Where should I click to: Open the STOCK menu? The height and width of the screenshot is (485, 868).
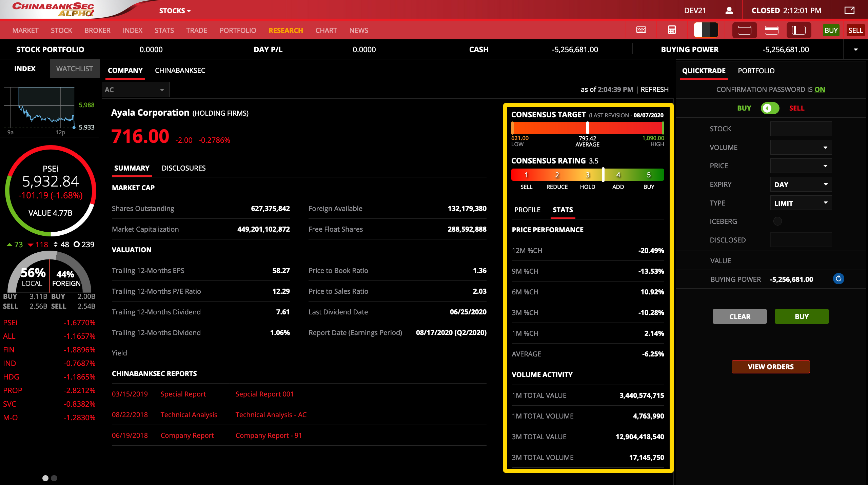61,30
